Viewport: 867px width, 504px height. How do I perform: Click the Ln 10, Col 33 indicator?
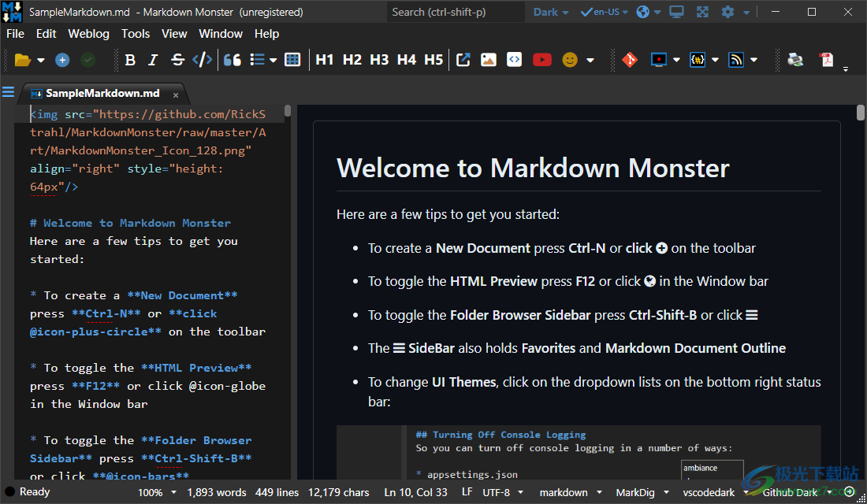click(416, 492)
